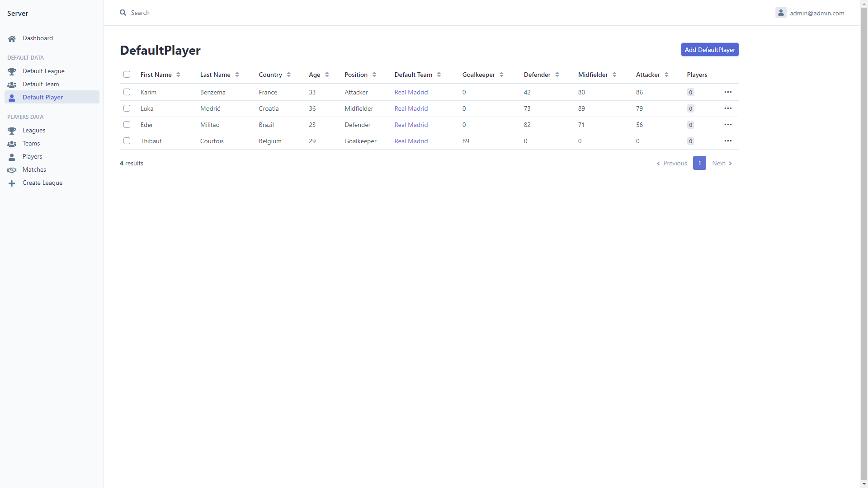
Task: Open Real Madrid link in Modrić row
Action: 411,108
